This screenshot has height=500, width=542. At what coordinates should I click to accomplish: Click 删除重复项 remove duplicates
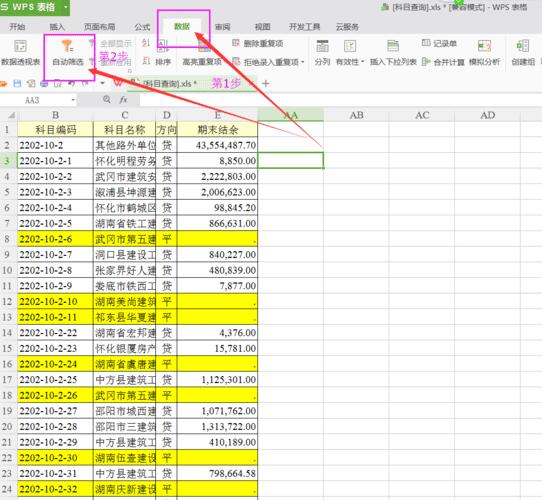[258, 43]
